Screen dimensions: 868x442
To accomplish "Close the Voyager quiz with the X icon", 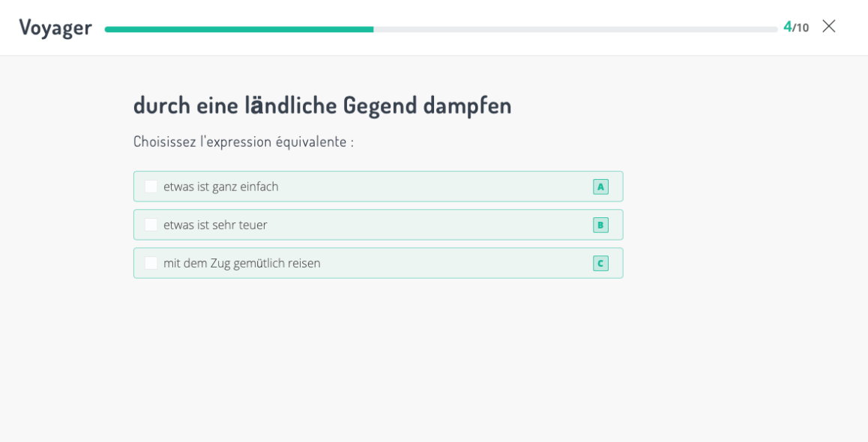I will [x=828, y=26].
